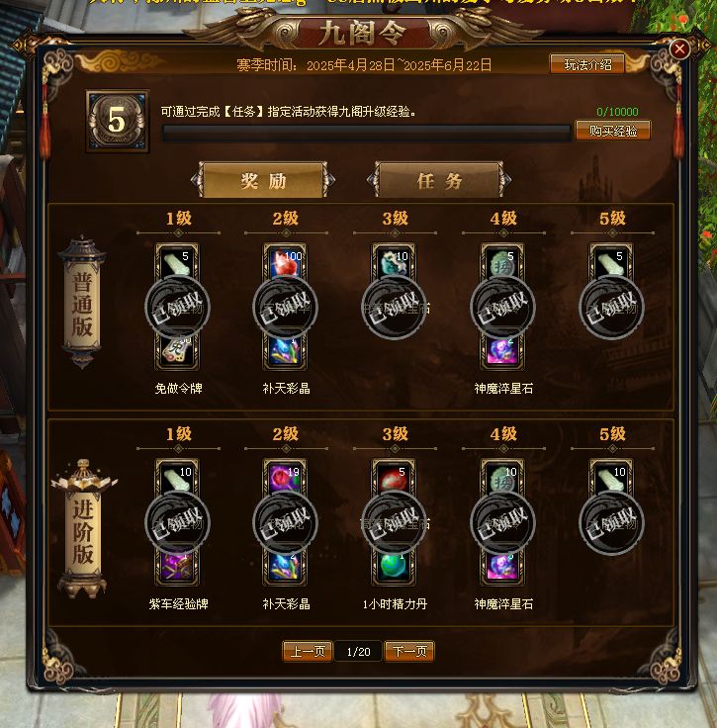Click the experience progress bar
Image resolution: width=717 pixels, height=728 pixels.
[367, 133]
